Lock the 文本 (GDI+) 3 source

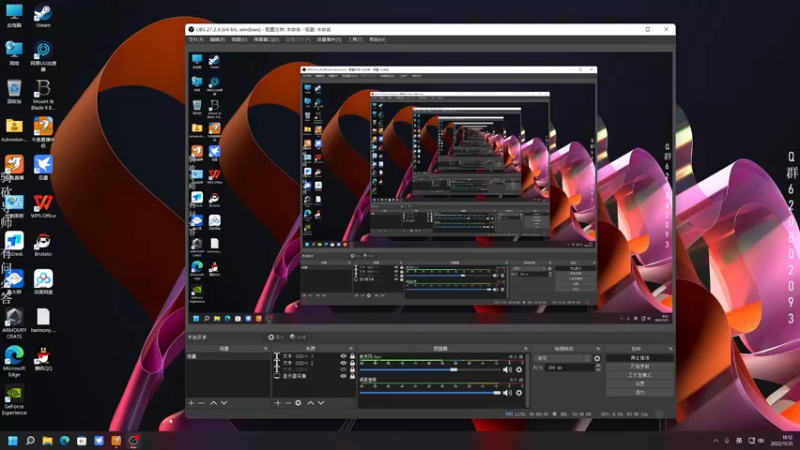352,356
